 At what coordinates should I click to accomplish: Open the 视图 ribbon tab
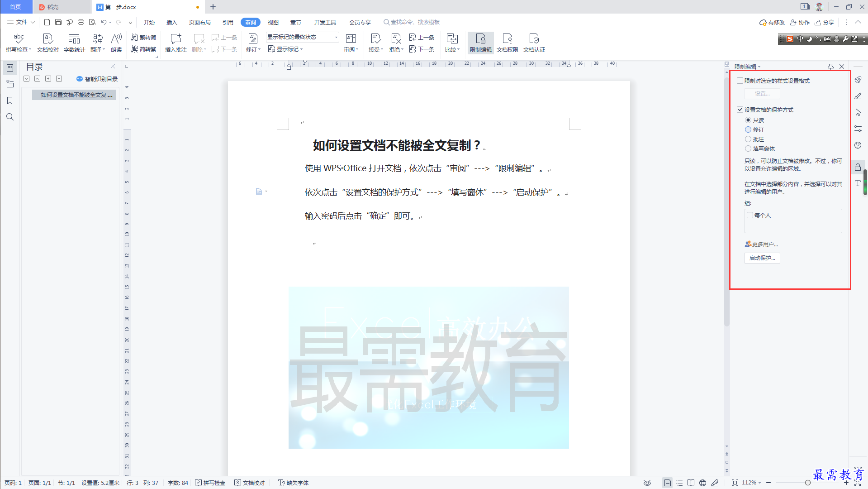(x=273, y=22)
